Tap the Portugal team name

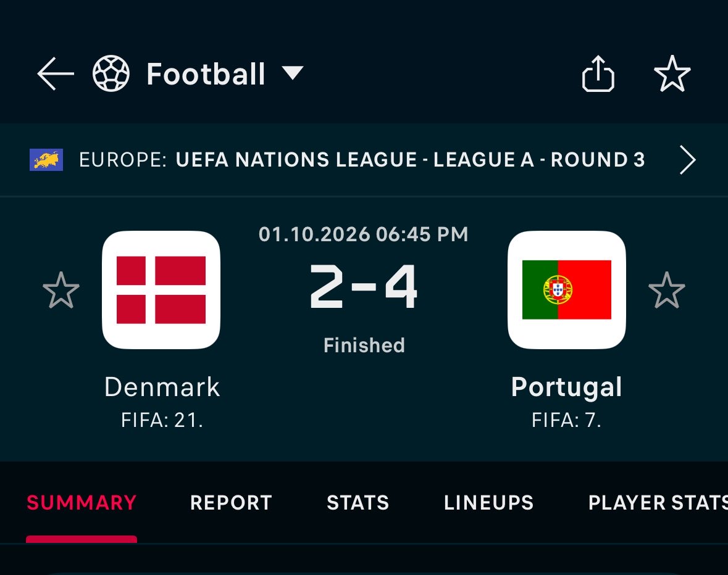click(x=566, y=387)
